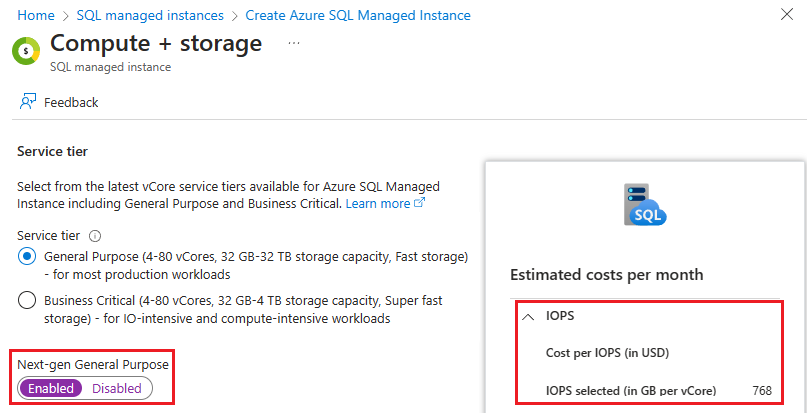Click the Cost per IOPS row
The height and width of the screenshot is (413, 807).
[x=607, y=352]
